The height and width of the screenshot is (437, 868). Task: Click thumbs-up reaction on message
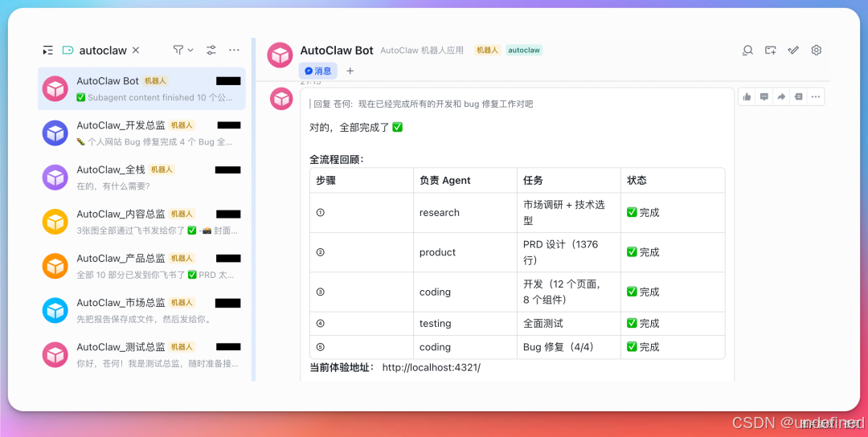[x=747, y=97]
